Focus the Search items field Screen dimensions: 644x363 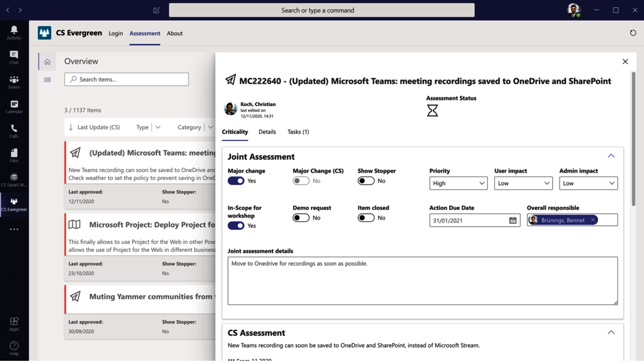click(127, 79)
